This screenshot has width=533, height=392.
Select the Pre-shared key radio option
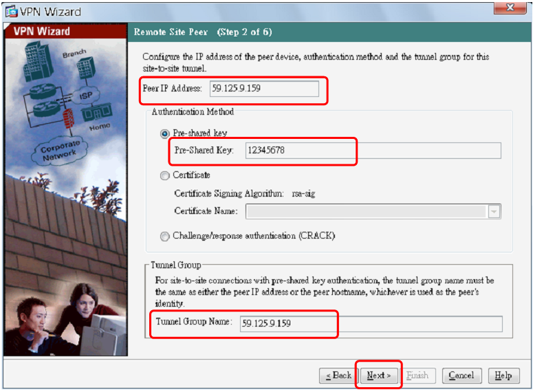coord(164,134)
